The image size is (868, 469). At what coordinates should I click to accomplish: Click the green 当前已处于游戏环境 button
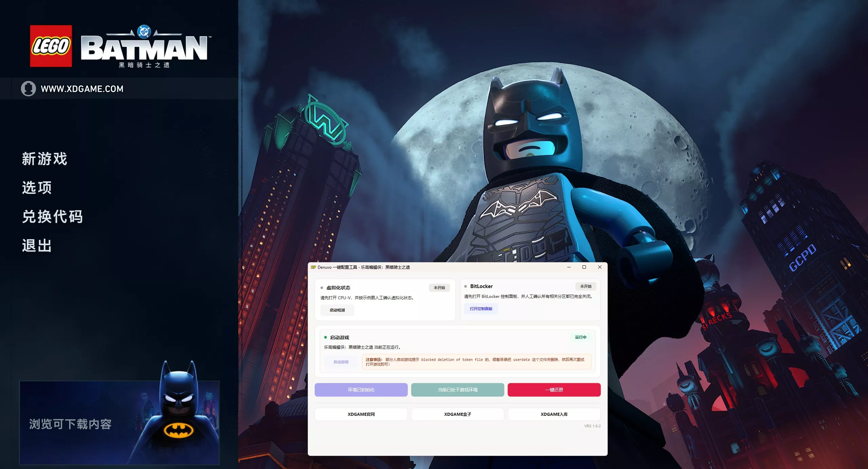tap(458, 390)
